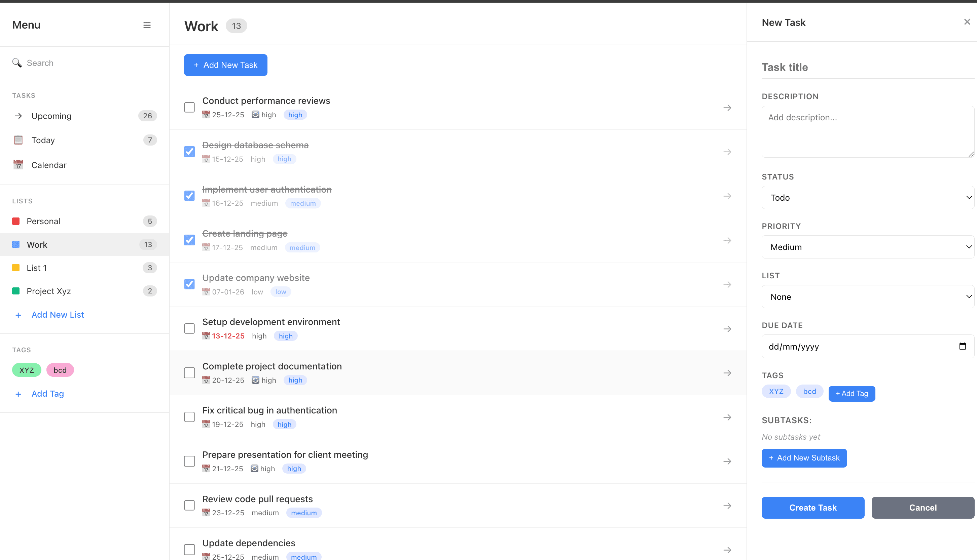This screenshot has height=560, width=977.
Task: Click the calendar picker icon in Due Date
Action: 963,346
